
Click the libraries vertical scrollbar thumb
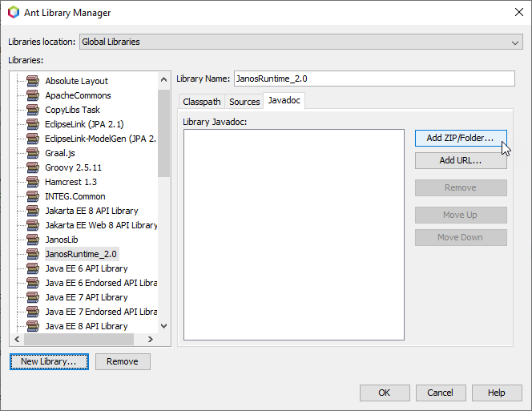coord(164,133)
